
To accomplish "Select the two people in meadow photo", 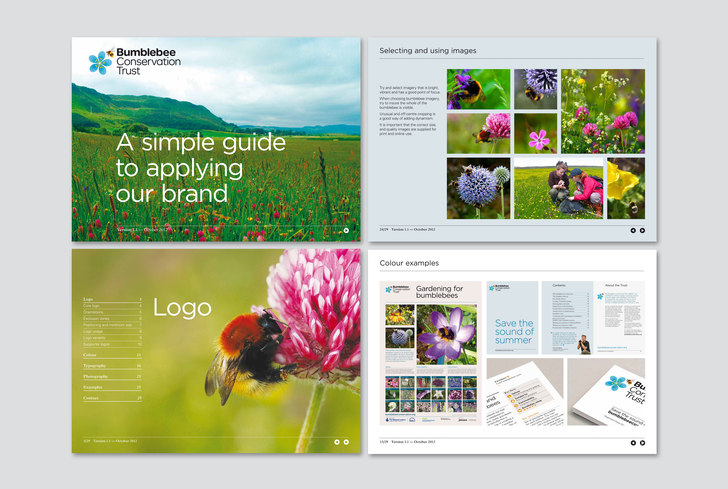I will pyautogui.click(x=559, y=188).
